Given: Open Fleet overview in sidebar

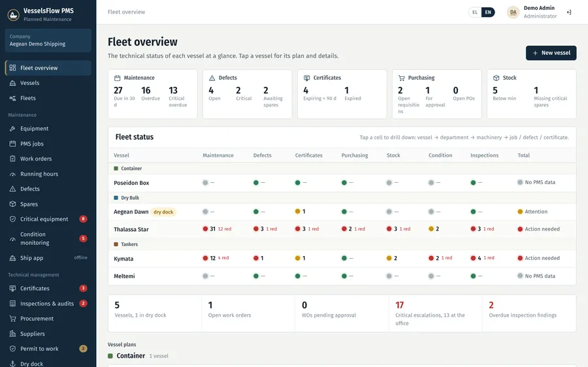Looking at the screenshot, I should pyautogui.click(x=48, y=68).
